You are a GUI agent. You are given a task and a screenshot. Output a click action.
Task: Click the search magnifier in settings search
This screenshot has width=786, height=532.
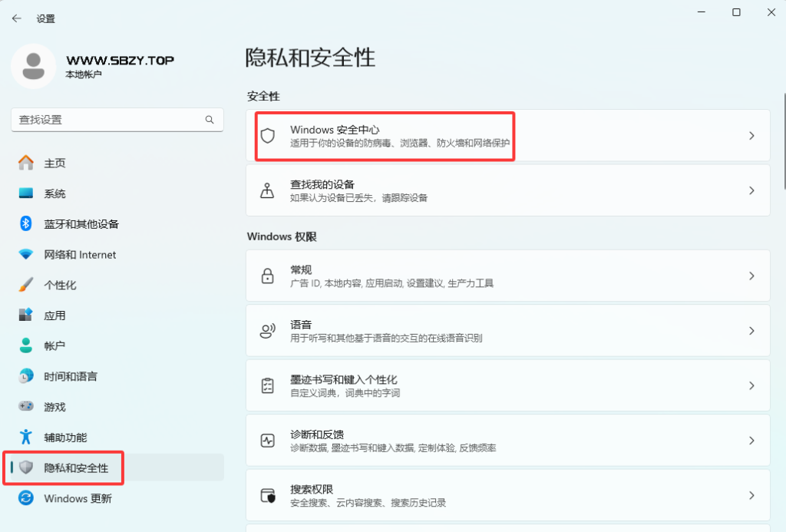[x=209, y=120]
